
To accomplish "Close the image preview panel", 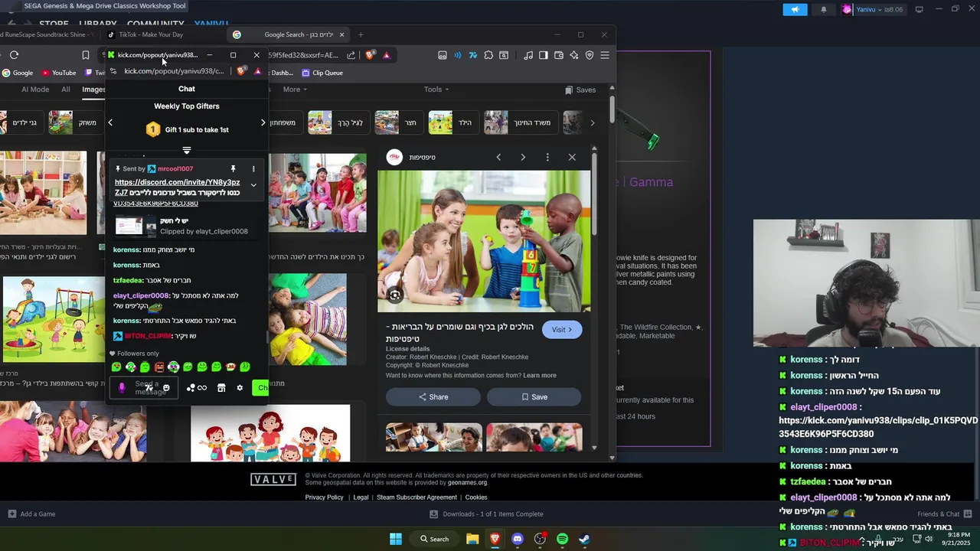I will [572, 157].
